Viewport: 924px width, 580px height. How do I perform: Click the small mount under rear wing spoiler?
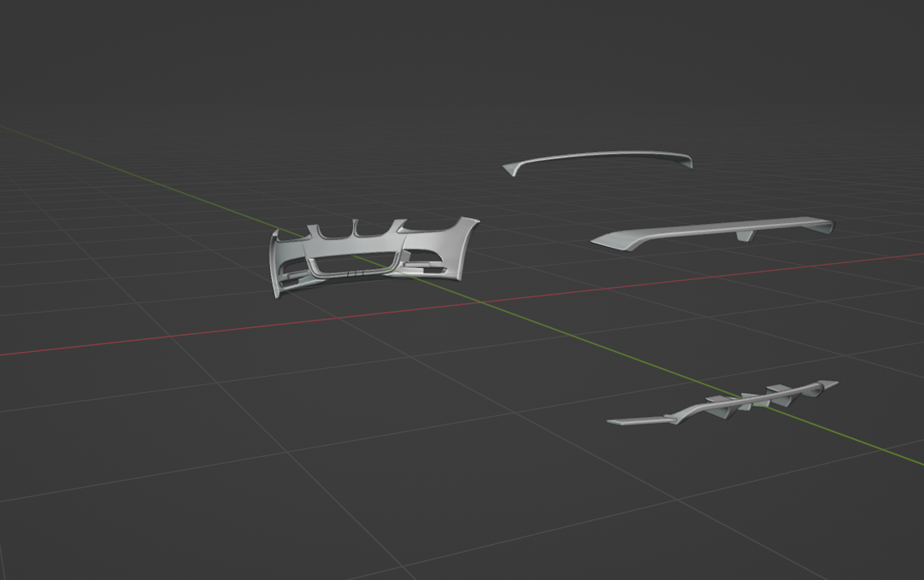click(746, 236)
